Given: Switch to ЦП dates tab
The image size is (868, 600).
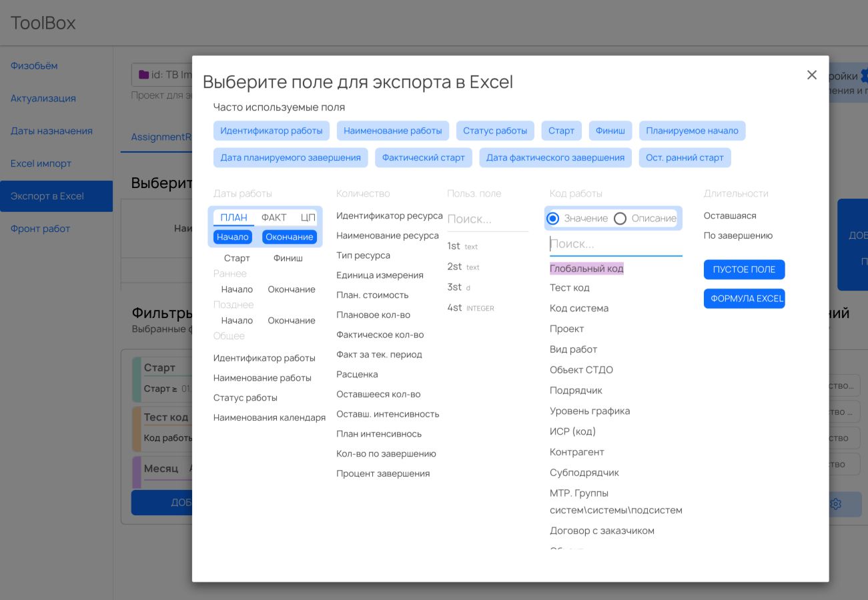Looking at the screenshot, I should [308, 217].
